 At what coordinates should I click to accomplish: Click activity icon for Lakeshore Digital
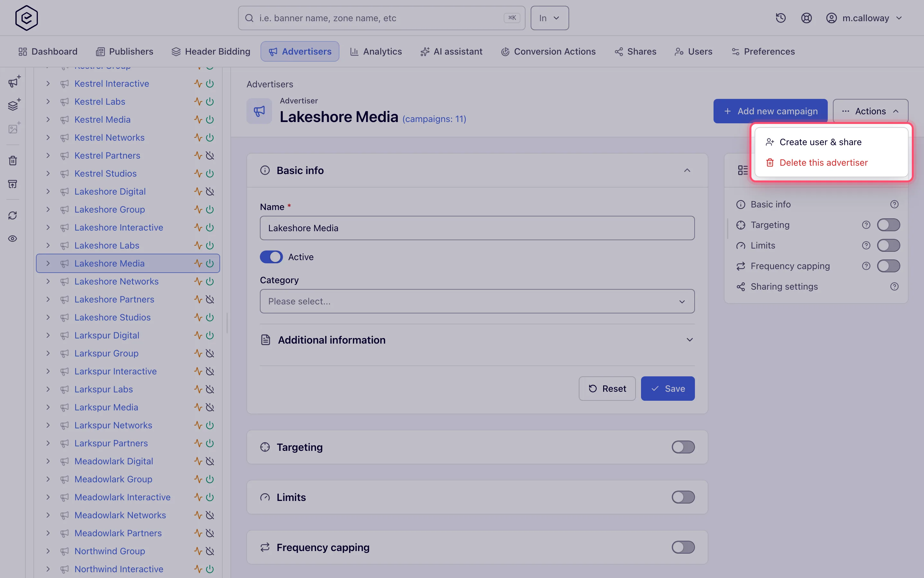[x=198, y=191]
